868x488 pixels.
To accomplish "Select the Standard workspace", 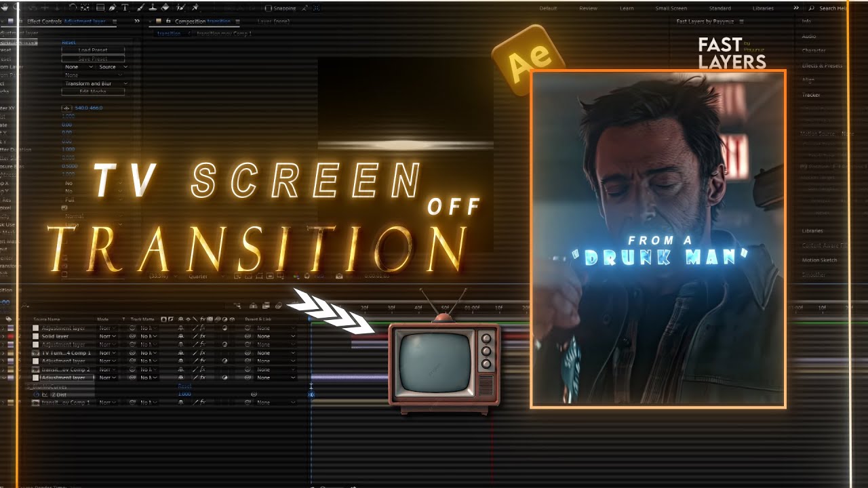I will [719, 8].
